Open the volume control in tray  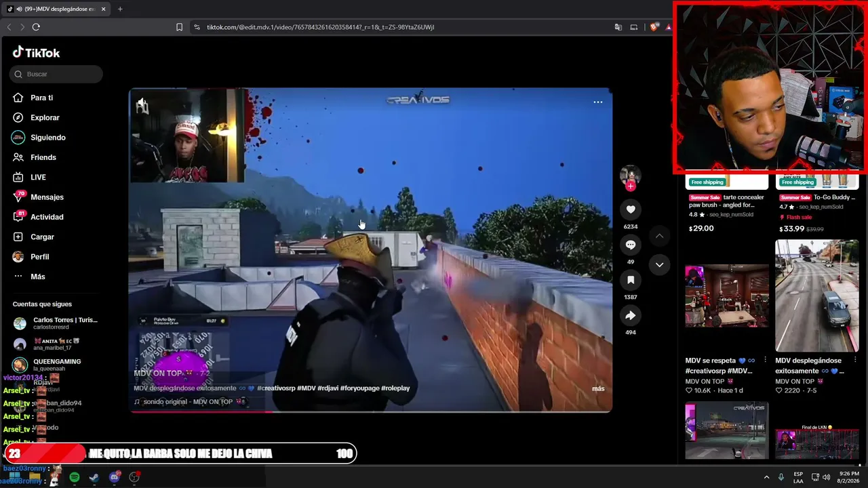point(826,477)
